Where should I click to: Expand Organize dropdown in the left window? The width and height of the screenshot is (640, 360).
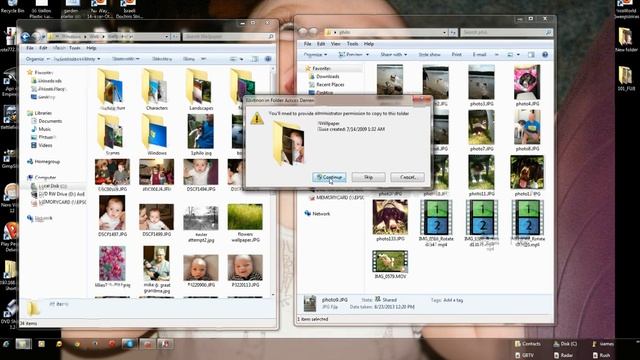(x=37, y=59)
